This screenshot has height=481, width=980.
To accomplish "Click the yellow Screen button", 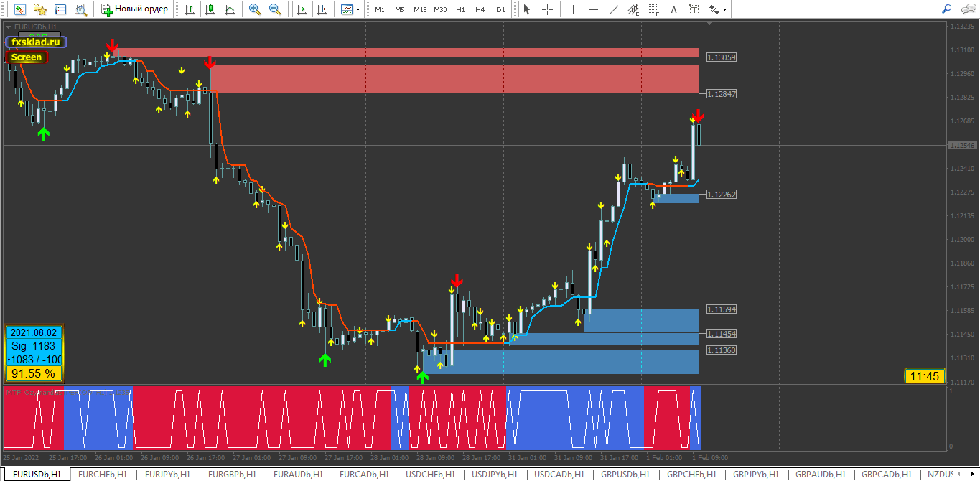I will tap(27, 57).
